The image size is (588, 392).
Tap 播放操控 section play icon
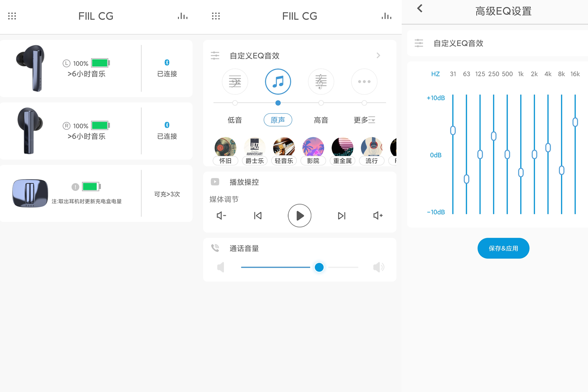215,182
